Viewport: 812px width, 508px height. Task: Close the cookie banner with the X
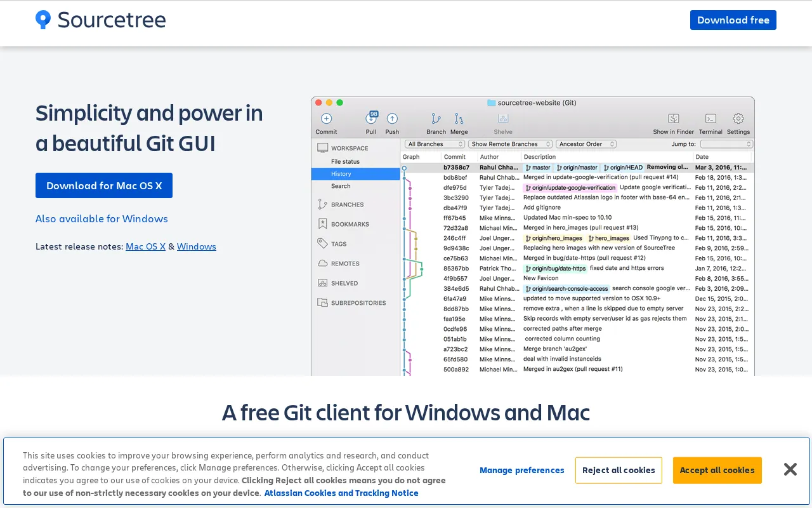pos(790,469)
